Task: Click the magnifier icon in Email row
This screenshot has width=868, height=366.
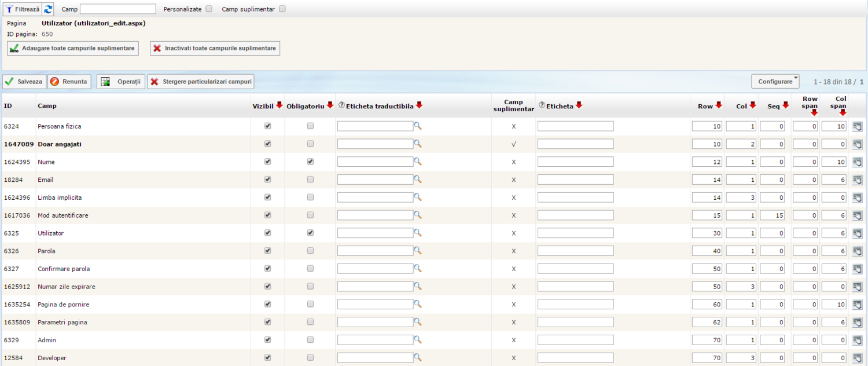Action: pyautogui.click(x=417, y=180)
